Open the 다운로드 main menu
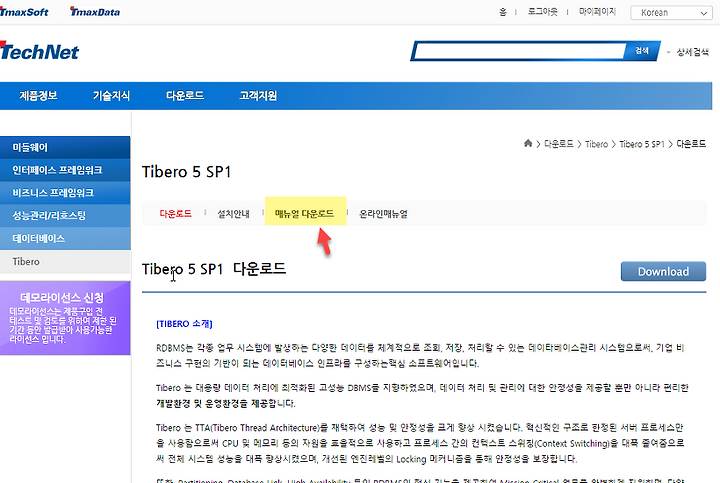720x483 pixels. point(185,95)
